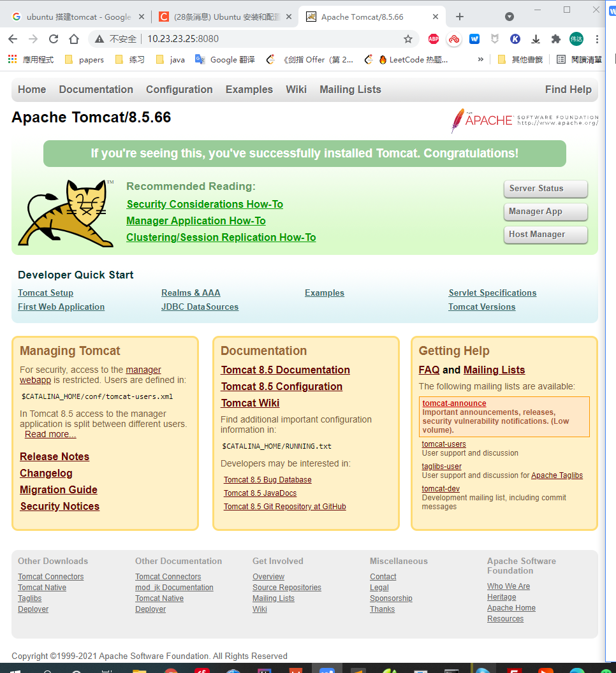Open Tomcat 8.5 Git Repository at GitHub
Image resolution: width=616 pixels, height=673 pixels.
click(x=284, y=507)
